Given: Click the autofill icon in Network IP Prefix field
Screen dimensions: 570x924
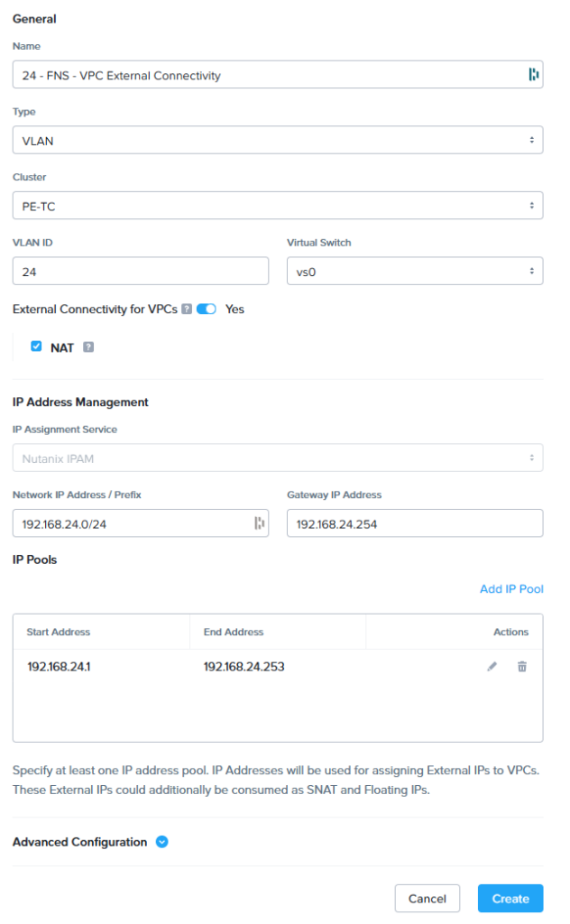Looking at the screenshot, I should (x=259, y=522).
